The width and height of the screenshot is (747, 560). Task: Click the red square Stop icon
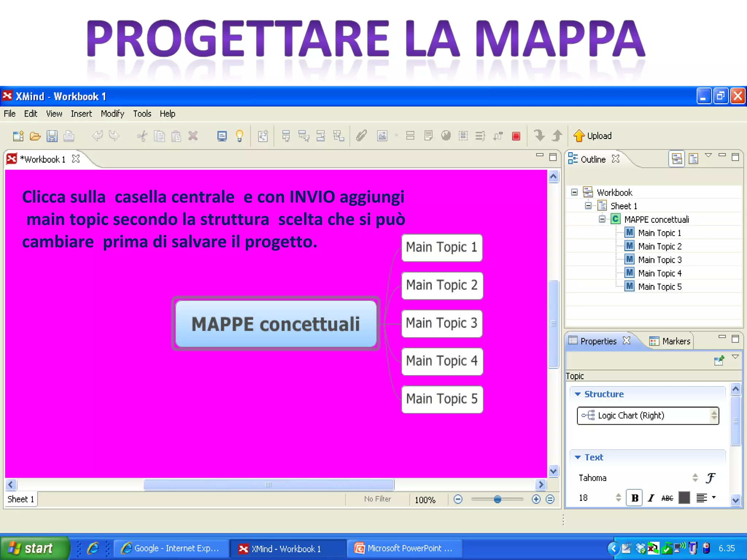tap(516, 136)
